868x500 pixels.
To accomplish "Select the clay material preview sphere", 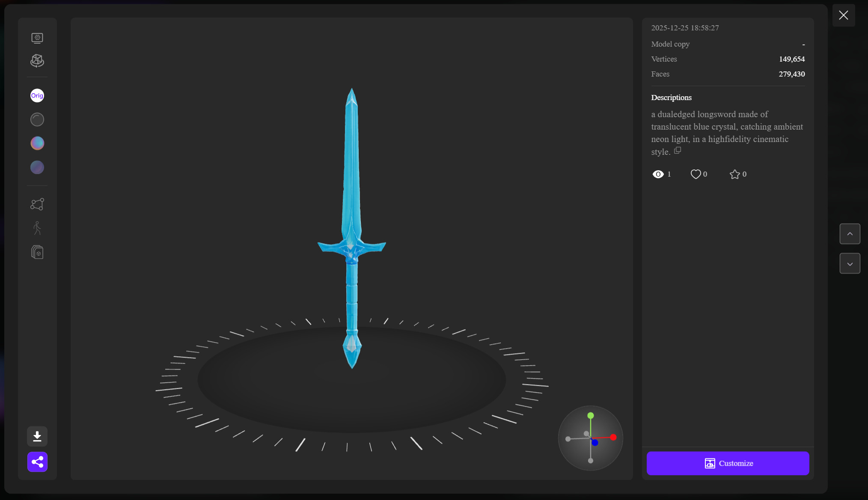I will (x=37, y=119).
